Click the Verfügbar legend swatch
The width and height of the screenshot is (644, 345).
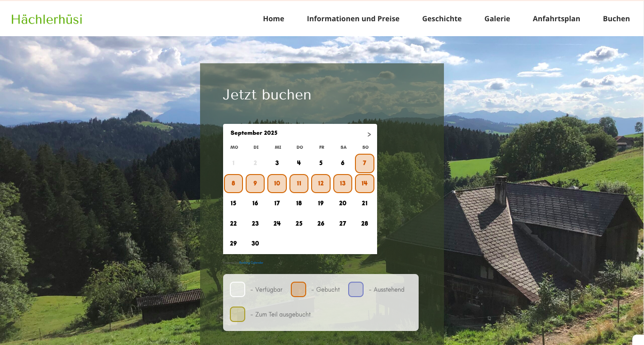[x=238, y=289]
